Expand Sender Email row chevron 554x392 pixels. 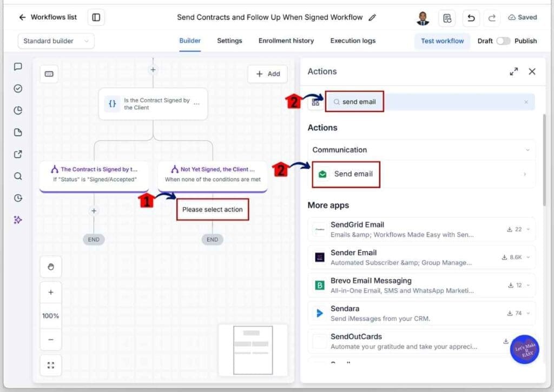pos(528,257)
